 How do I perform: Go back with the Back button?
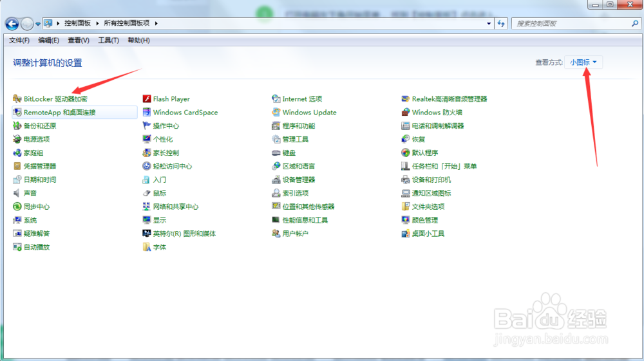(x=12, y=24)
